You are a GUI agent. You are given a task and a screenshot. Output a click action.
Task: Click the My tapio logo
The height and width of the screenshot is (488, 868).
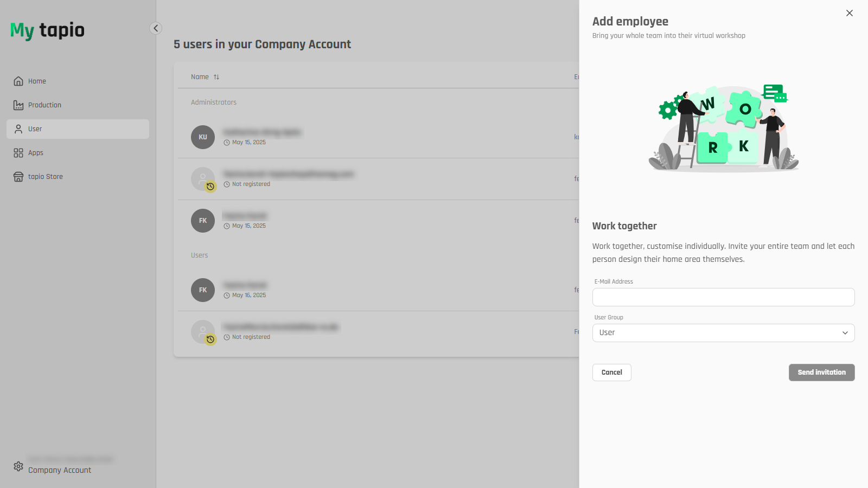47,30
